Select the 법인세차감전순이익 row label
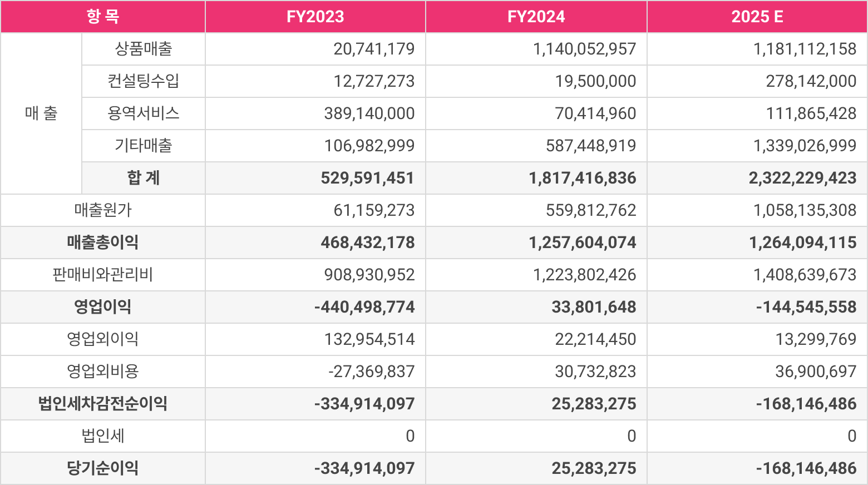This screenshot has width=868, height=485. point(103,404)
